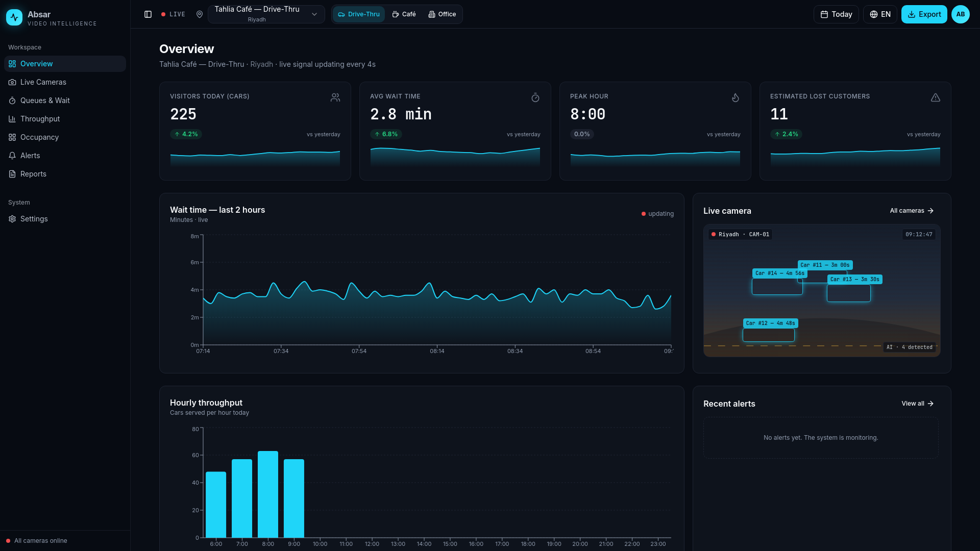Click the 6:00 throughput bar
Viewport: 980px width, 551px height.
216,505
